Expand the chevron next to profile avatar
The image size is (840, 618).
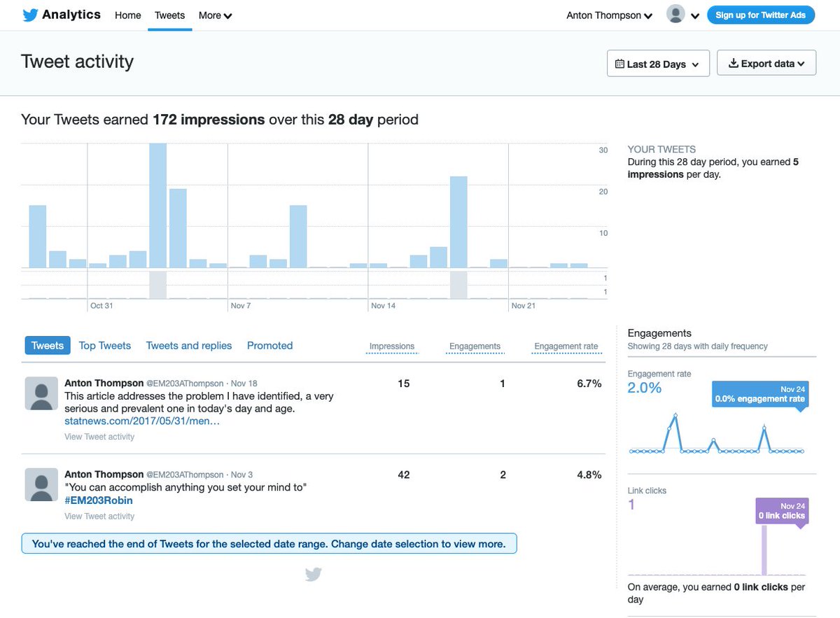point(695,16)
